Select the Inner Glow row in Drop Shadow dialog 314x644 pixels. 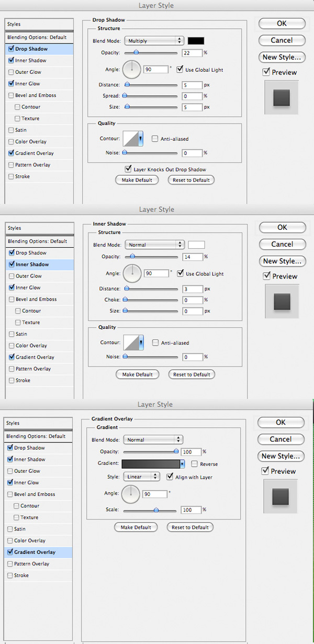tap(39, 84)
